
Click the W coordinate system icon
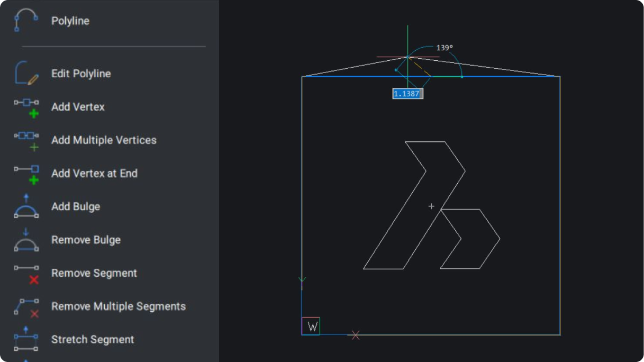point(311,326)
